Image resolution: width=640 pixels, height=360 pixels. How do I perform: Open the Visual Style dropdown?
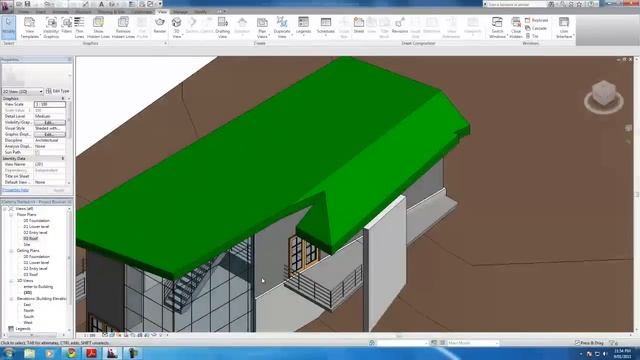click(x=49, y=128)
